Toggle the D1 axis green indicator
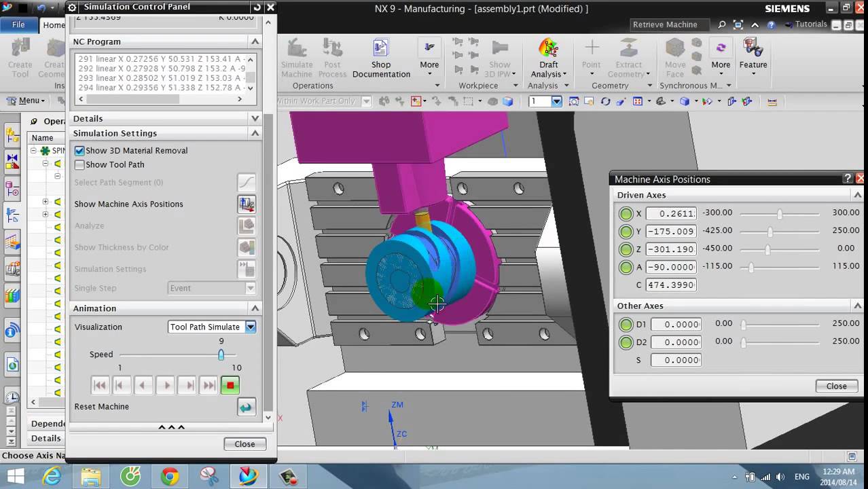 tap(626, 325)
